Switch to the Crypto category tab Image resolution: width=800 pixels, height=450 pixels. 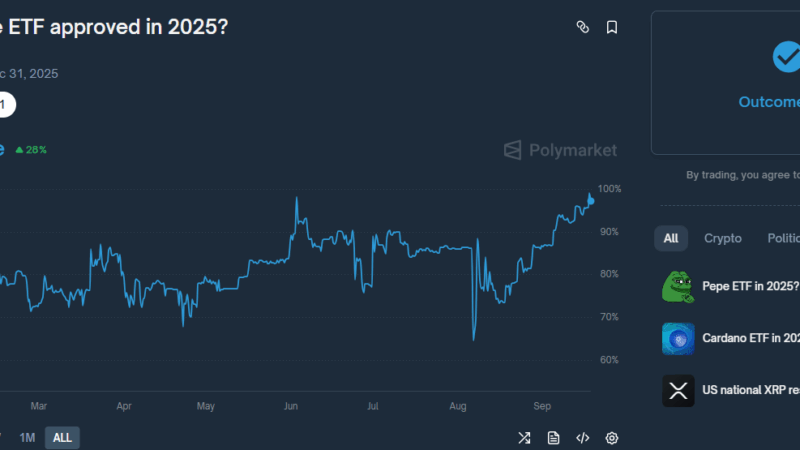[723, 238]
